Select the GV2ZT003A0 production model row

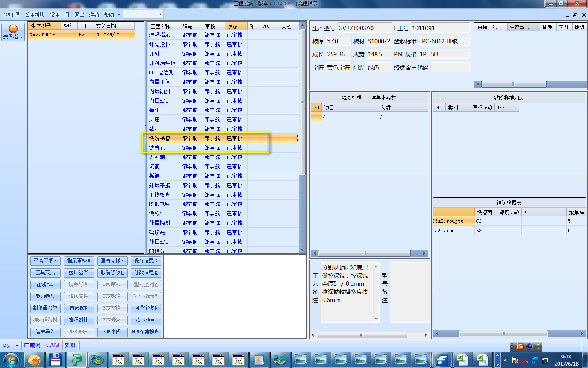(81, 35)
